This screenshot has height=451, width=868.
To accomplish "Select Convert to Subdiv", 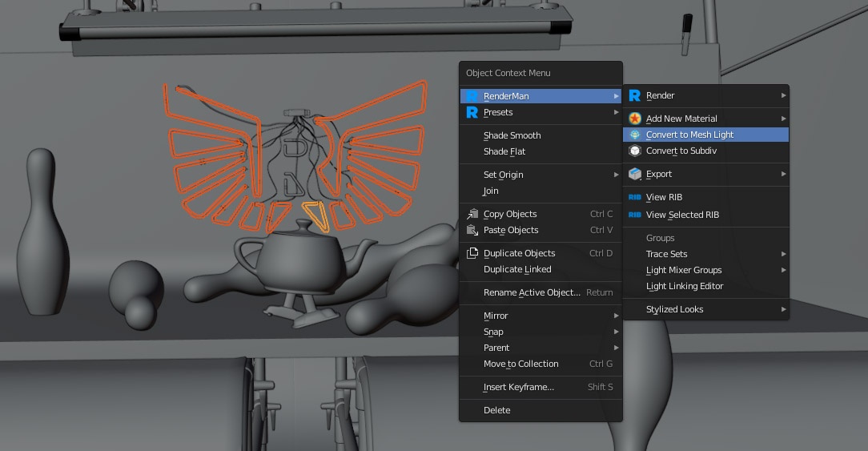I will pyautogui.click(x=681, y=151).
